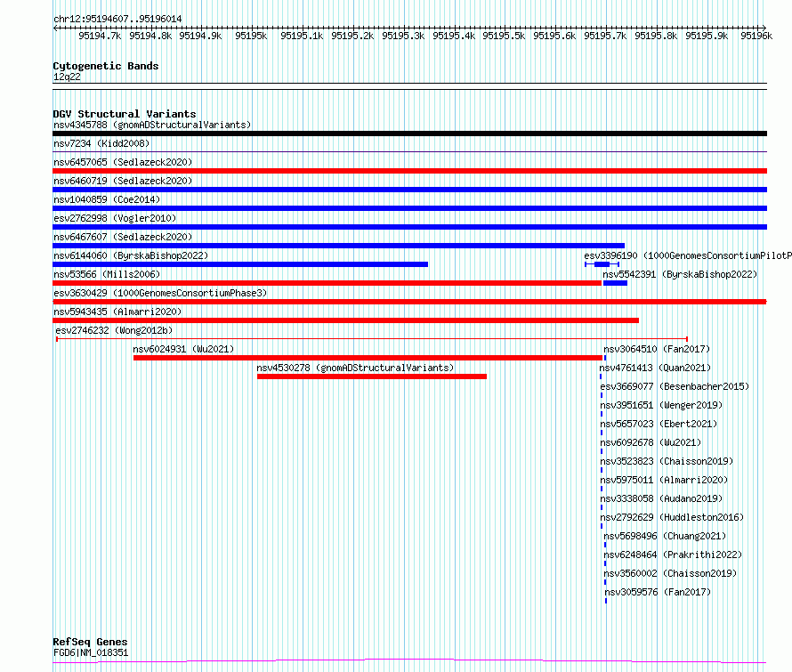The image size is (792, 672).
Task: Open esv2762998 (Vogler2010) variant
Action: coord(115,218)
